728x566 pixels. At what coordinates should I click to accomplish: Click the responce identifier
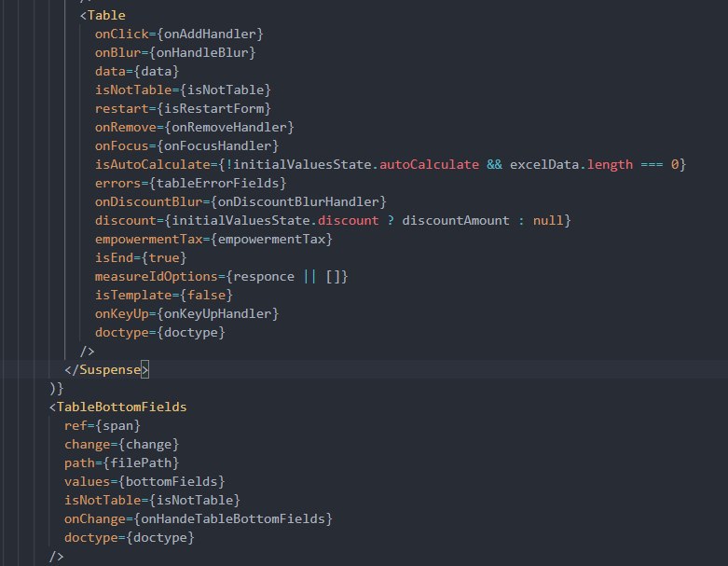[x=263, y=276]
